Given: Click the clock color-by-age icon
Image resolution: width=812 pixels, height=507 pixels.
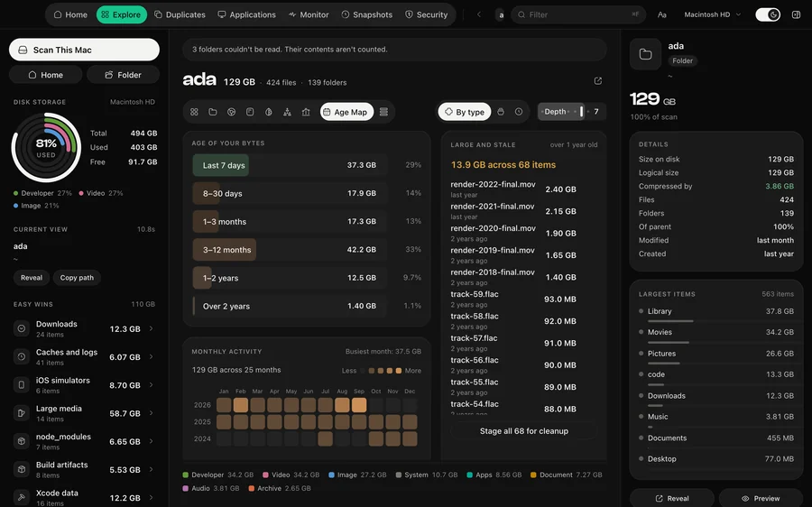Looking at the screenshot, I should coord(519,112).
